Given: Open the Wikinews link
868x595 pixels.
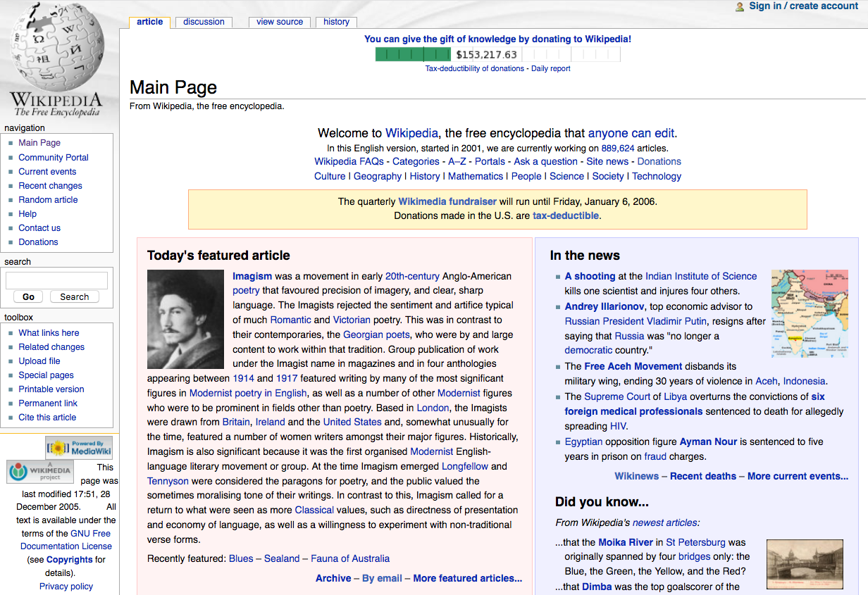Looking at the screenshot, I should point(637,476).
